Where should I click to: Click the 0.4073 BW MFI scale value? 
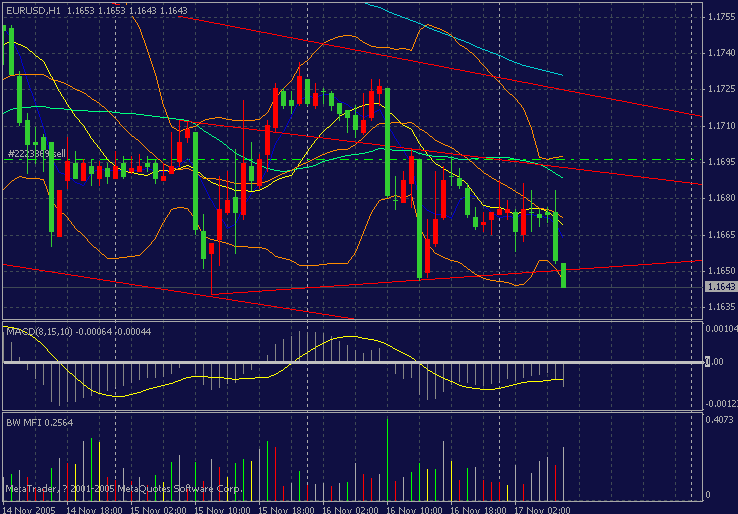[719, 419]
